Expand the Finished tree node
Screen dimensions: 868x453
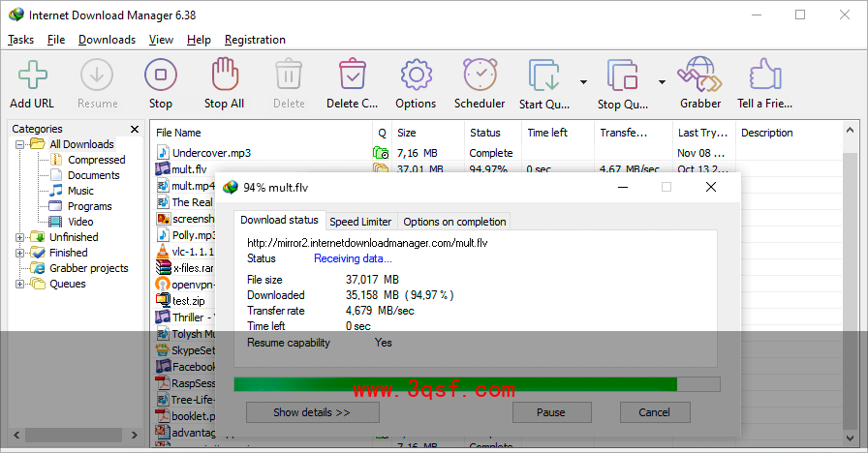point(20,253)
